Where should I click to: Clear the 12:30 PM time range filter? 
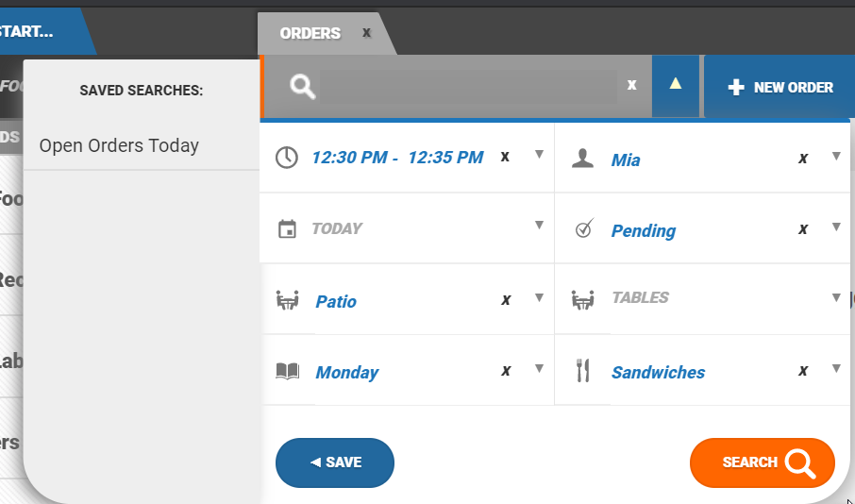point(505,157)
